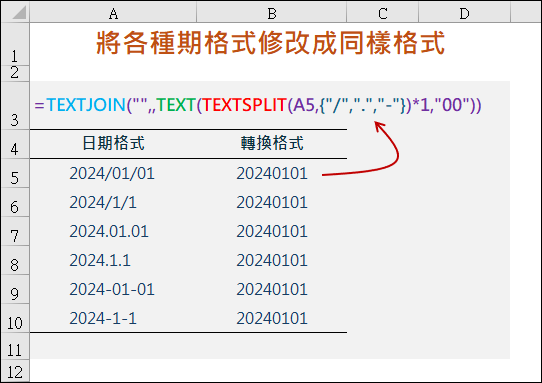
Task: Click the 日期格式 header cell
Action: pos(113,143)
